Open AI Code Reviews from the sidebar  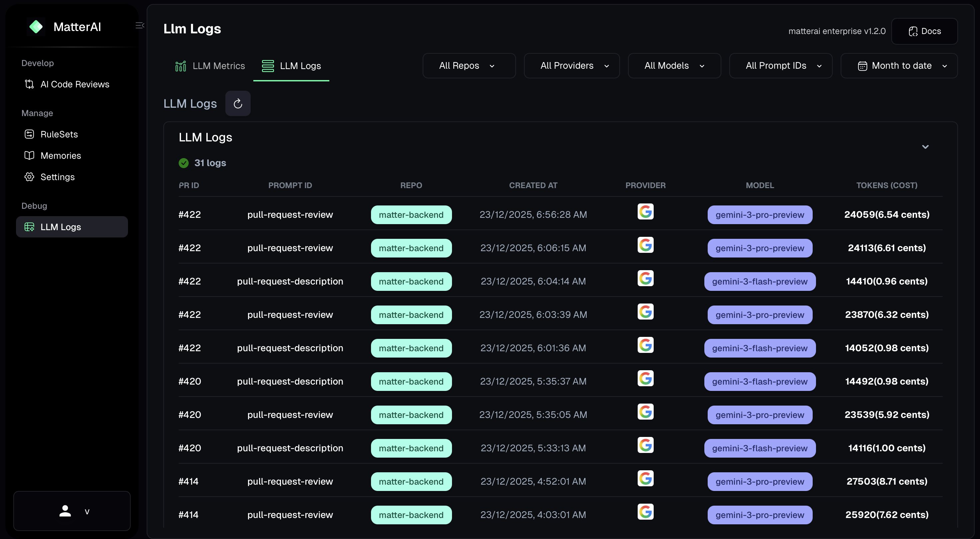tap(75, 84)
